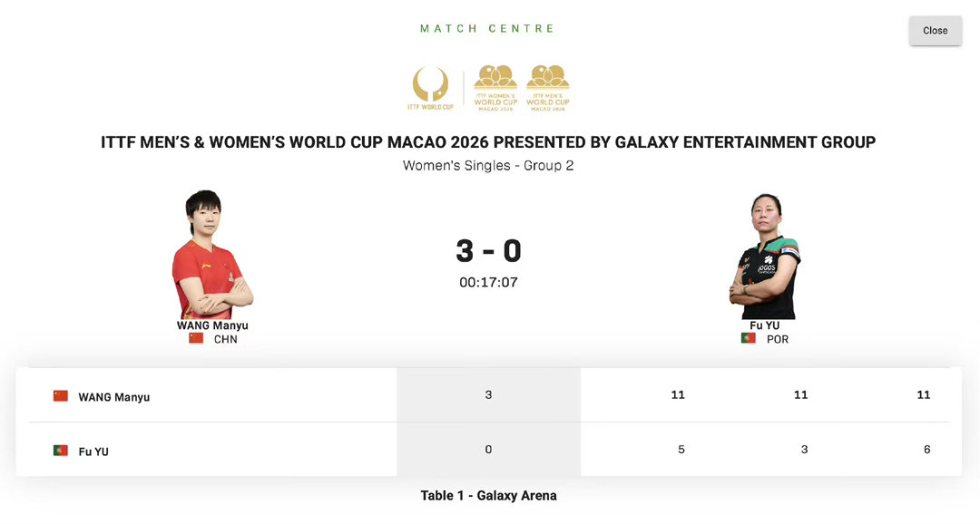Switch to the Women's Singles Group 2 view
The height and width of the screenshot is (524, 980).
(487, 165)
